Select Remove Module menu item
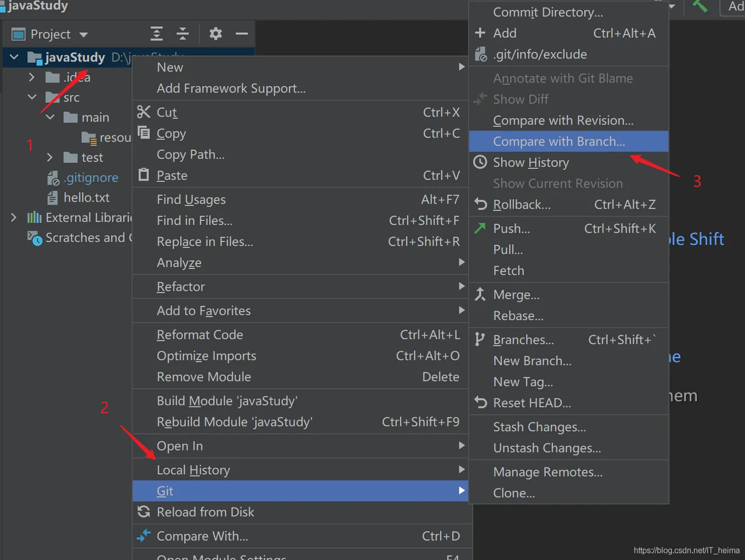This screenshot has width=745, height=560. coord(300,377)
